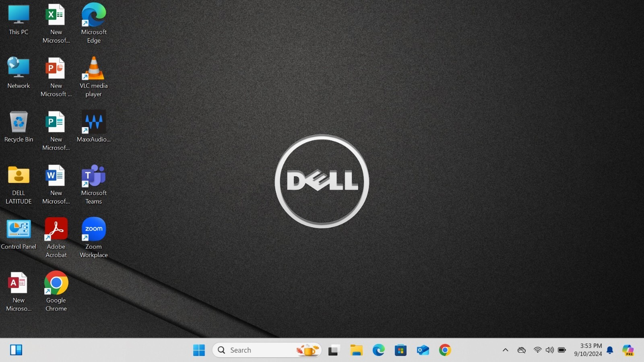This screenshot has height=362, width=644.
Task: Select the DELL LATITUDE user folder
Action: point(19,185)
